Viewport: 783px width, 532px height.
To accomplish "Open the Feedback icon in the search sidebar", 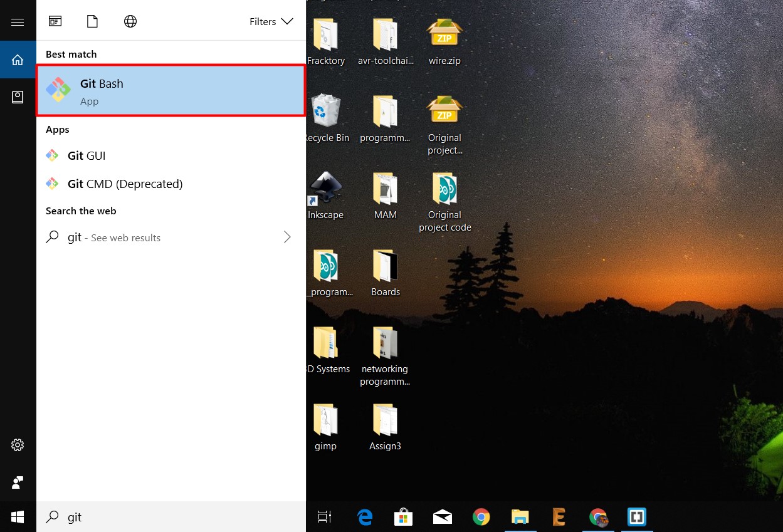I will pyautogui.click(x=18, y=482).
